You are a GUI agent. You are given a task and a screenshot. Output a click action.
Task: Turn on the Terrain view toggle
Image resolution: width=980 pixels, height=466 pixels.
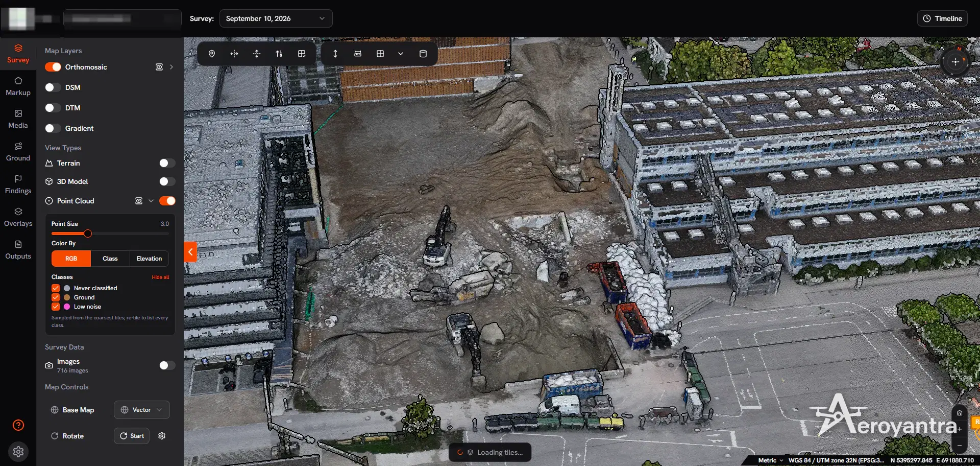[x=167, y=163]
